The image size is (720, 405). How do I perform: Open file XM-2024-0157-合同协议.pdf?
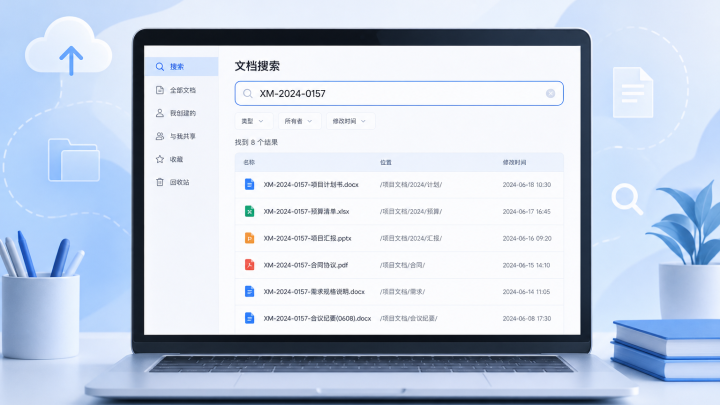tap(305, 265)
